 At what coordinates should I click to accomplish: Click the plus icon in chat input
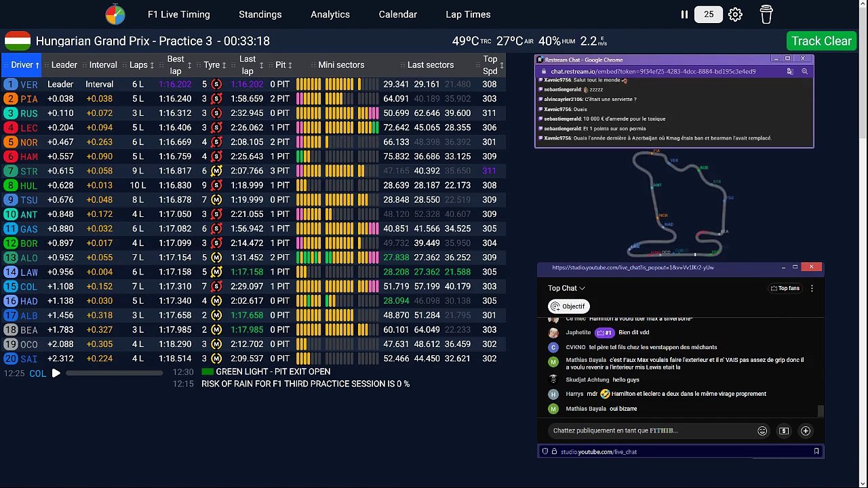pos(806,430)
